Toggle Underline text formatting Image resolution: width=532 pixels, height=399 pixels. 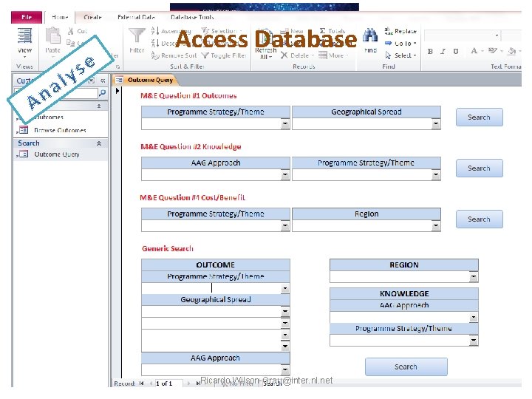click(456, 52)
